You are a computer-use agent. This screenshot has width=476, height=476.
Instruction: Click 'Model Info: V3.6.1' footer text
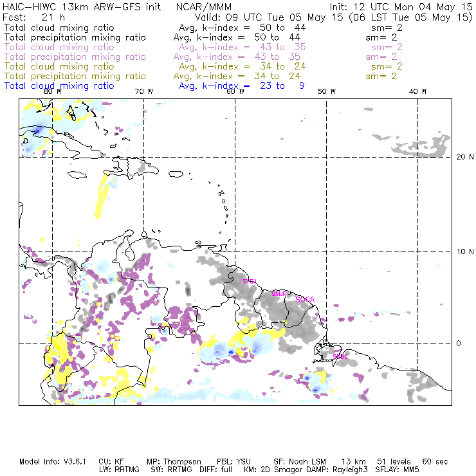(x=53, y=462)
